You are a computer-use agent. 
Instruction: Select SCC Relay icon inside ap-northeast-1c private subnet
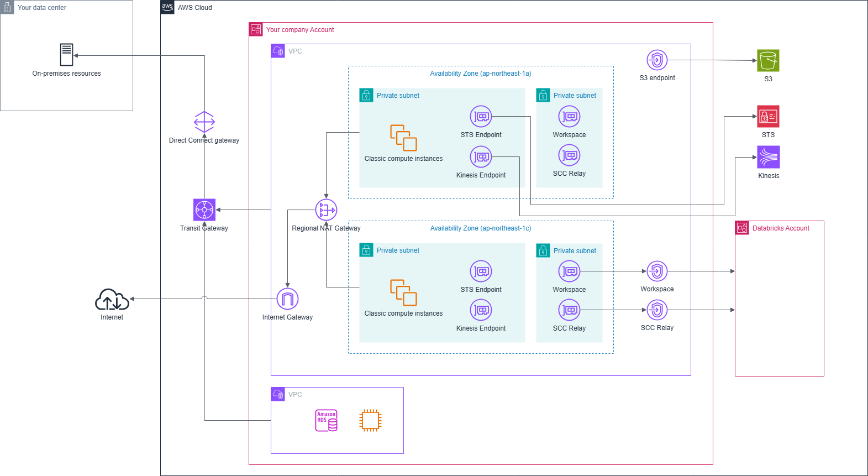(x=569, y=310)
